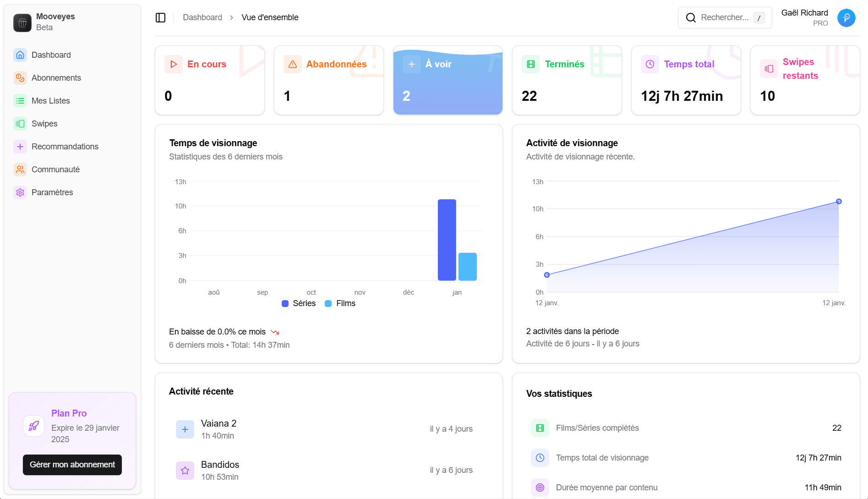Click the Plan Pro title

click(x=69, y=413)
